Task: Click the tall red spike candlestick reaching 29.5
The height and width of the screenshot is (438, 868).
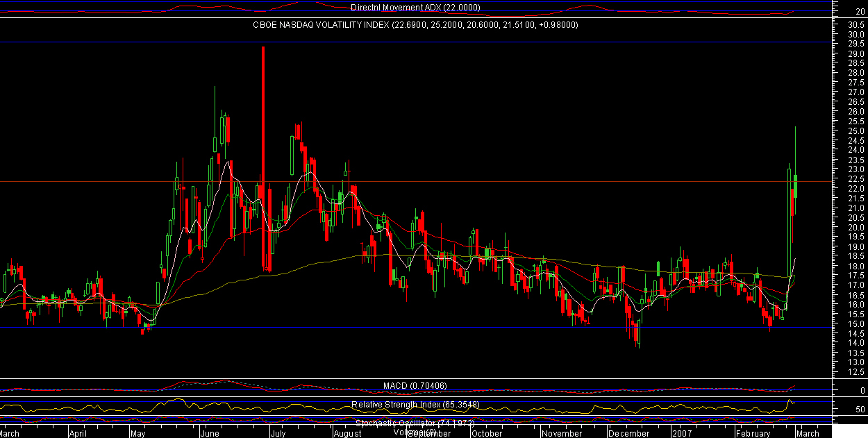Action: 263,158
